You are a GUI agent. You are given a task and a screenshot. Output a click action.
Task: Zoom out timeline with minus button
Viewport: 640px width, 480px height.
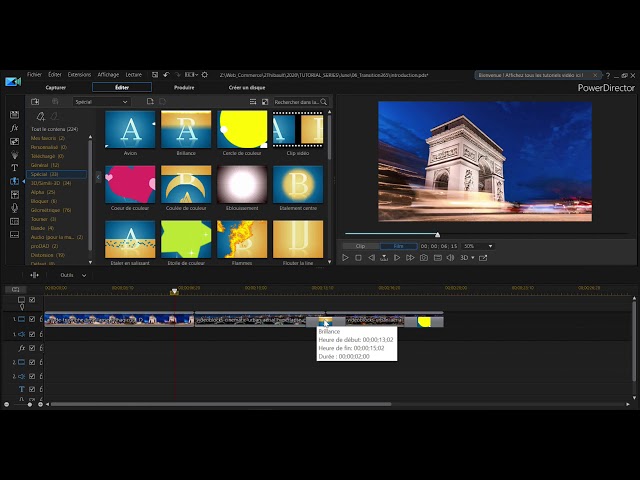click(7, 404)
